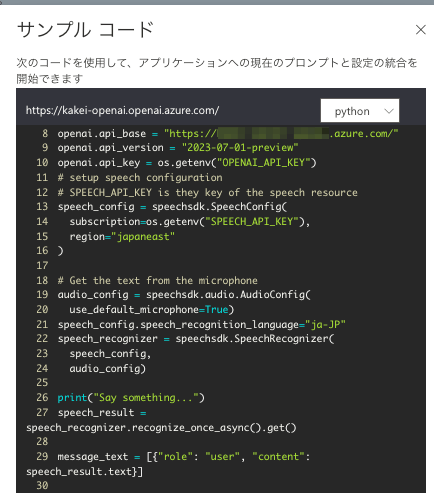Place cursor on the api_version string "2023-07-01-preview"

[x=240, y=148]
